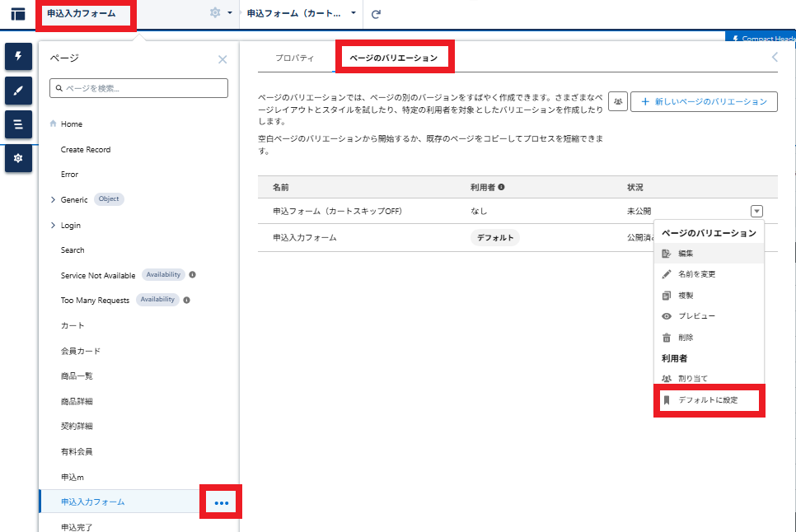796x532 pixels.
Task: Open the Page Structure list icon
Action: pyautogui.click(x=18, y=124)
